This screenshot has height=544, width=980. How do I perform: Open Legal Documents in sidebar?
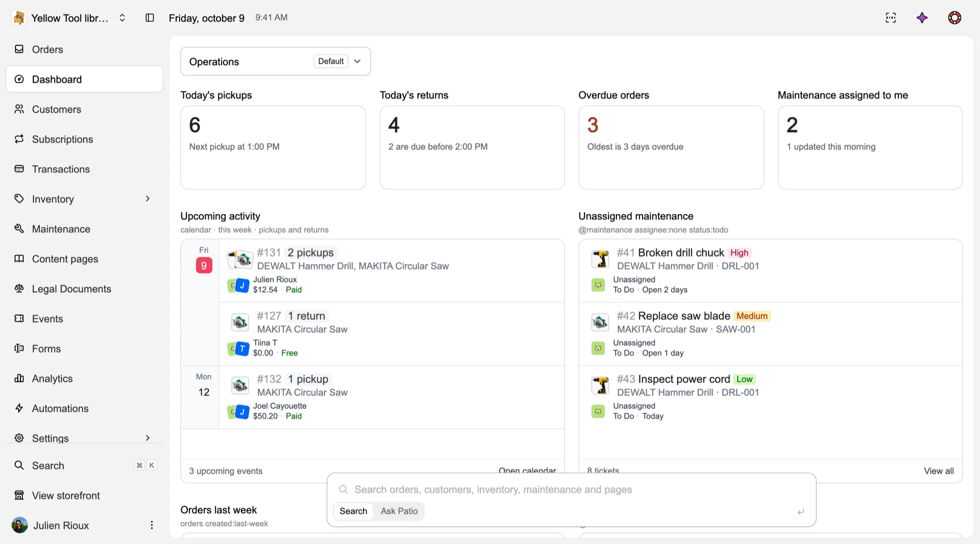84,289
